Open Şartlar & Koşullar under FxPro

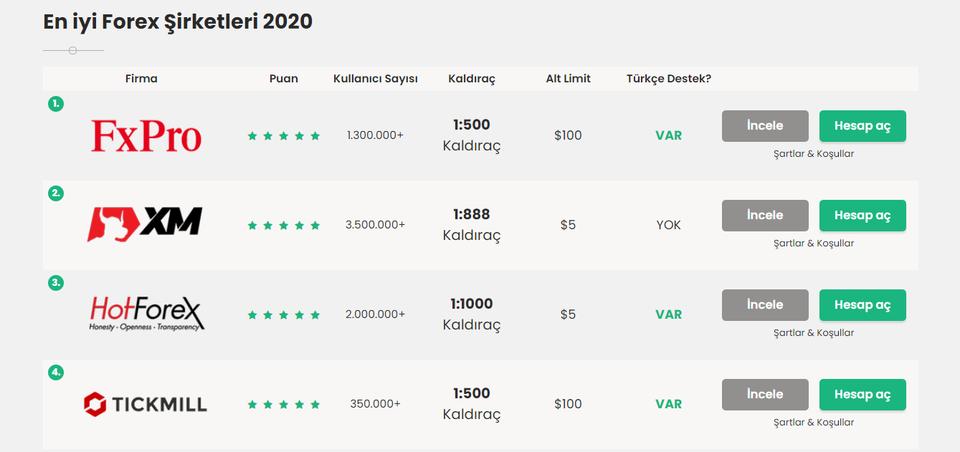(x=814, y=154)
